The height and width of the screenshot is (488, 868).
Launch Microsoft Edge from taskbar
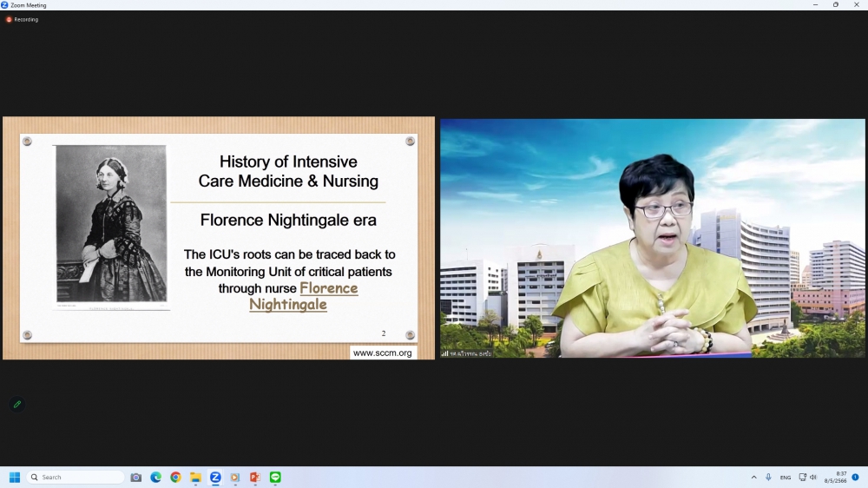(x=156, y=478)
